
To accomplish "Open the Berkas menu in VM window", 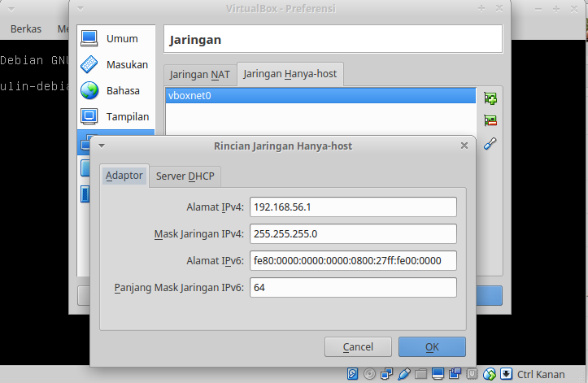I will click(x=26, y=29).
